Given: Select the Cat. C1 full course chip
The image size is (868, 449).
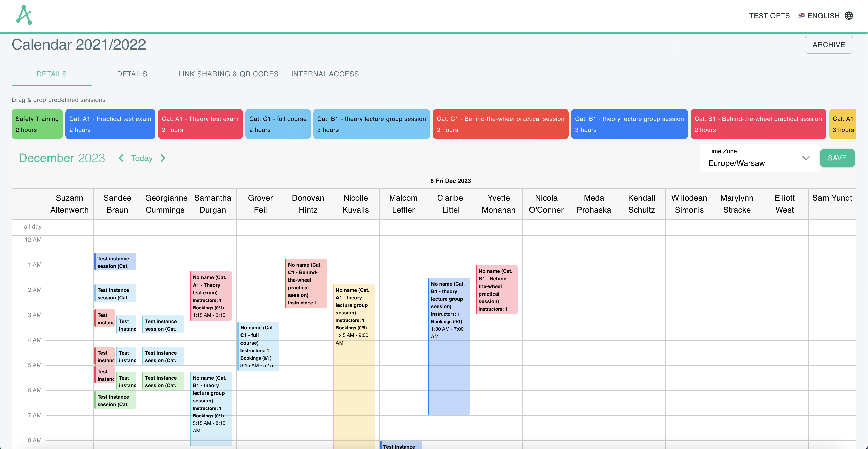Looking at the screenshot, I should pos(278,124).
